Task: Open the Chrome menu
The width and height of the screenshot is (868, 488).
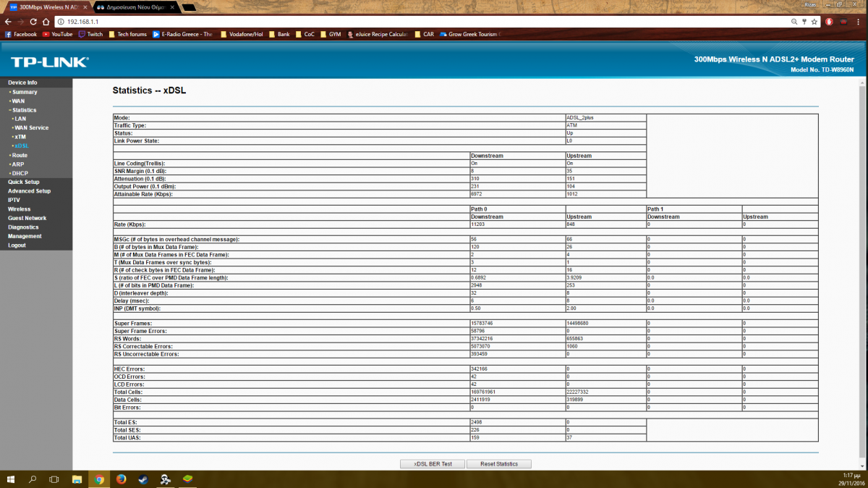Action: [x=860, y=22]
